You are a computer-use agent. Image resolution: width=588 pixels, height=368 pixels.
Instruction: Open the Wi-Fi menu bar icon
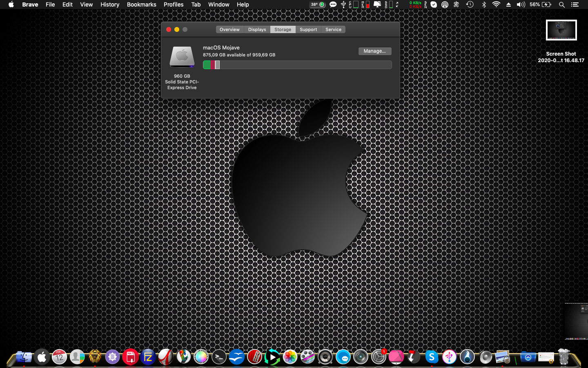click(496, 4)
